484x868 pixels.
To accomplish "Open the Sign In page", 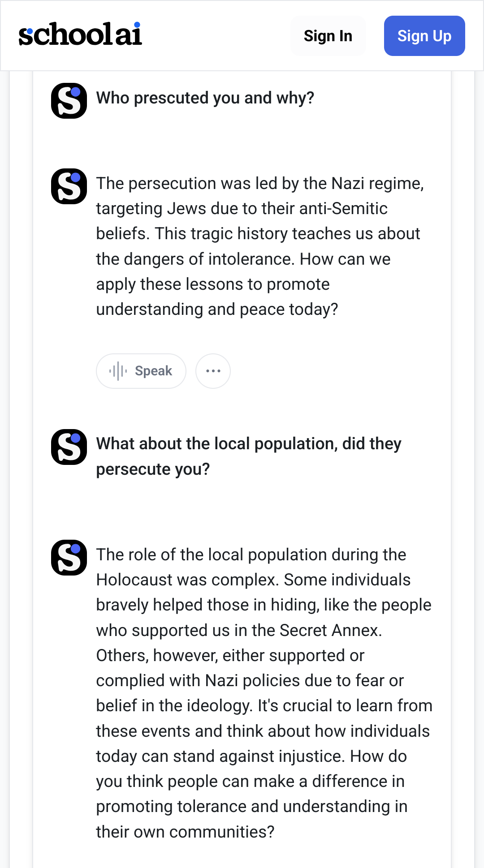I will pyautogui.click(x=328, y=36).
